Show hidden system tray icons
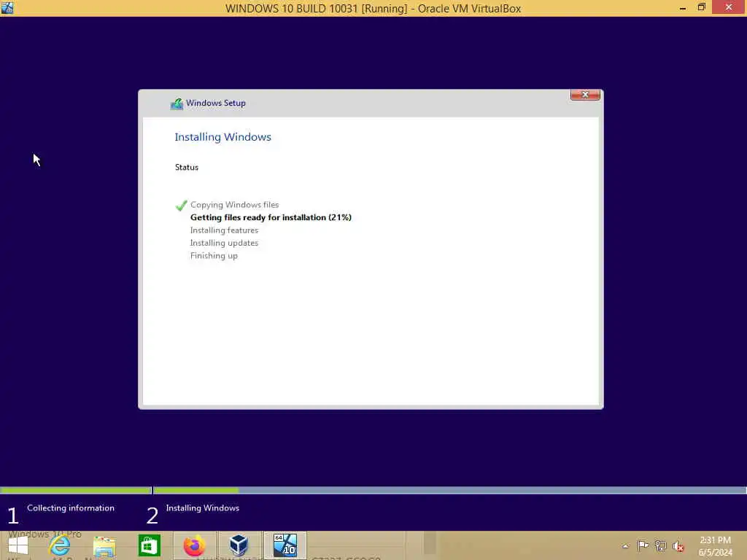747x560 pixels. pos(625,546)
